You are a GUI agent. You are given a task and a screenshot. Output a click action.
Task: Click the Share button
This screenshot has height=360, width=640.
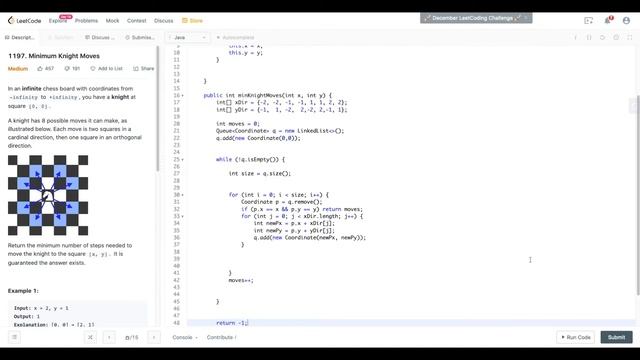pyautogui.click(x=144, y=69)
